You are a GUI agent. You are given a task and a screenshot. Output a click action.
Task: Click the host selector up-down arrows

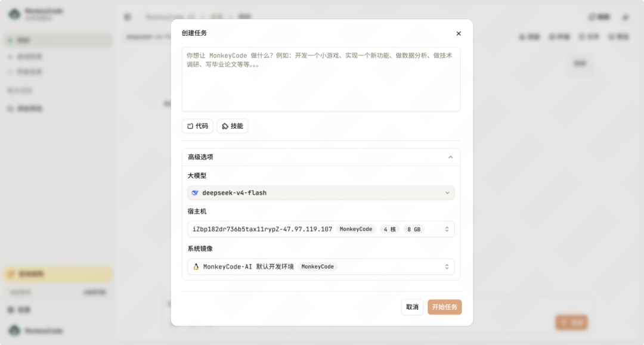click(x=447, y=229)
